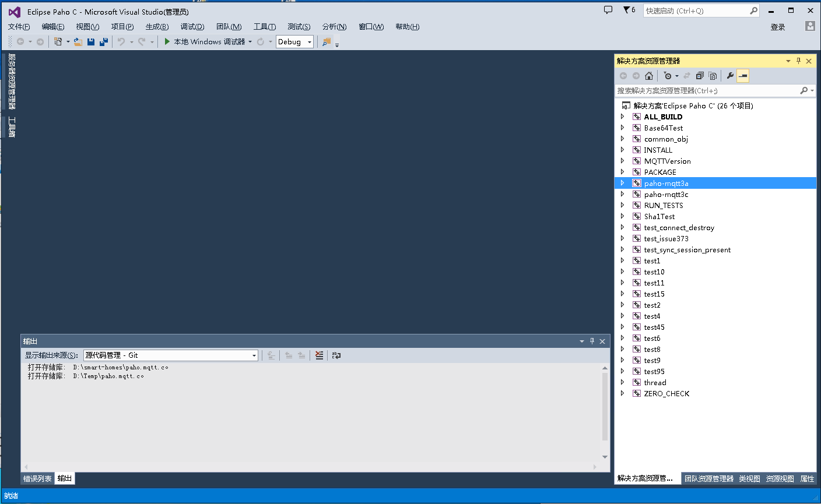821x504 pixels.
Task: Click the Show All Files icon
Action: pos(713,76)
